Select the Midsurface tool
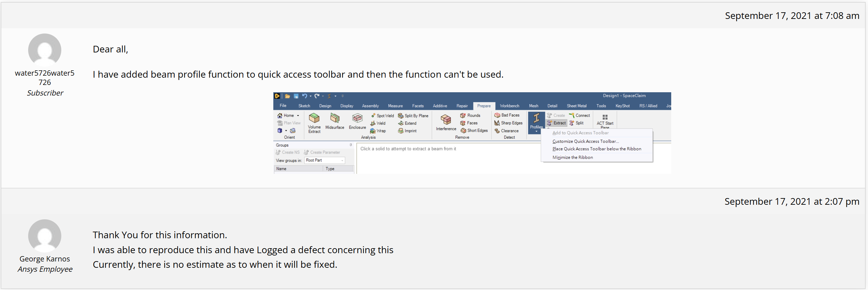Image resolution: width=868 pixels, height=290 pixels. (335, 121)
